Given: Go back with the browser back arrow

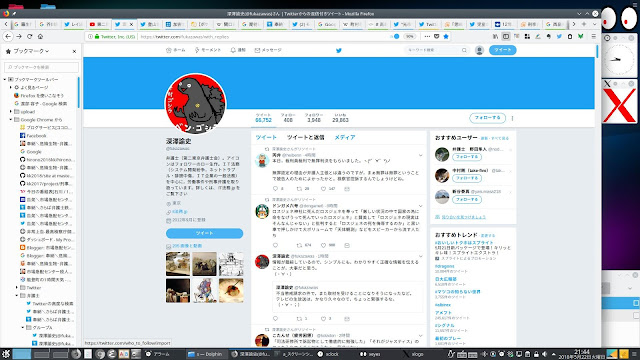Looking at the screenshot, I should pyautogui.click(x=8, y=36).
